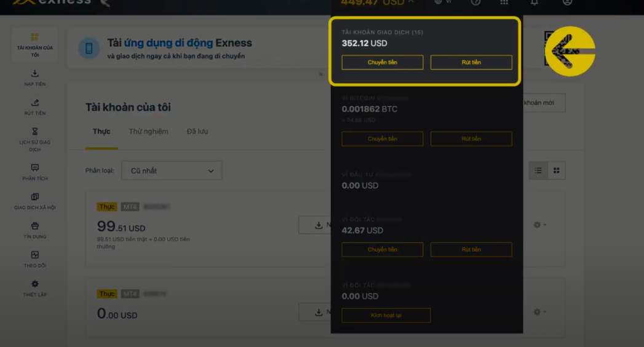Click the Tài khoản của tôi heading

click(128, 107)
